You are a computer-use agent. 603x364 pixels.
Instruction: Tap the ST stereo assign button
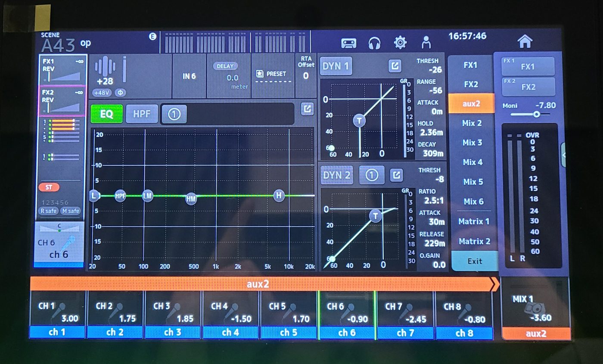pyautogui.click(x=49, y=187)
